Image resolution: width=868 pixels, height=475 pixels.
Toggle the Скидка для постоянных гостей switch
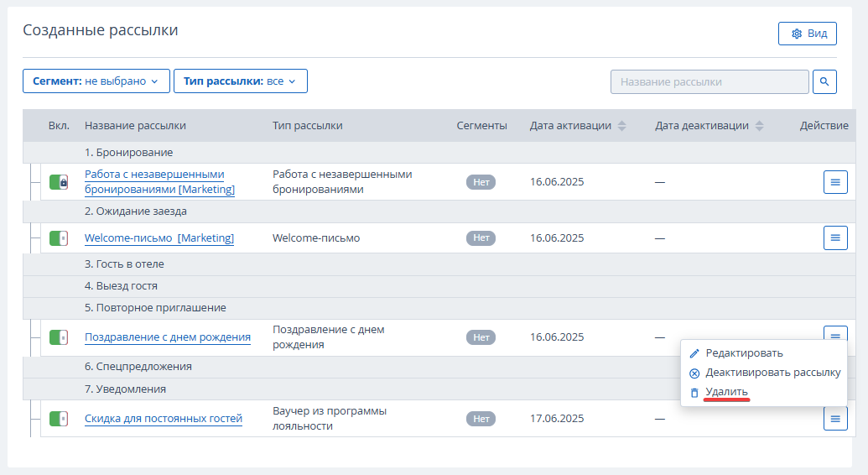tap(59, 419)
